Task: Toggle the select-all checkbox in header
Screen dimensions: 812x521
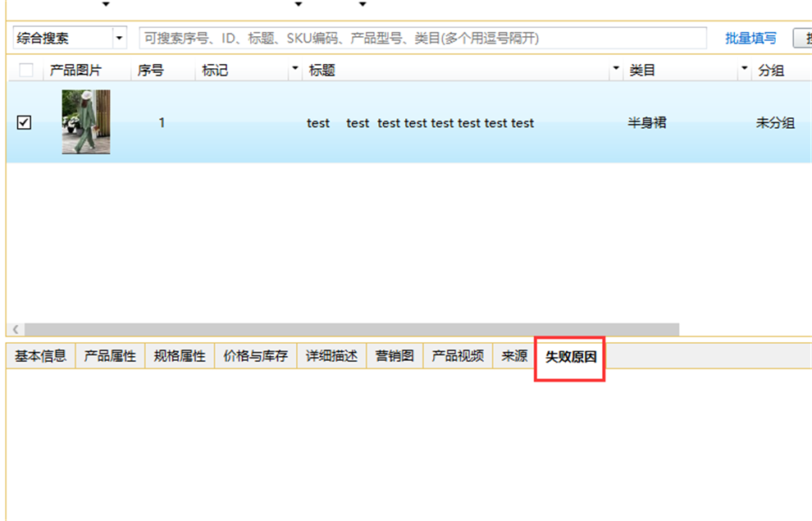Action: click(x=26, y=70)
